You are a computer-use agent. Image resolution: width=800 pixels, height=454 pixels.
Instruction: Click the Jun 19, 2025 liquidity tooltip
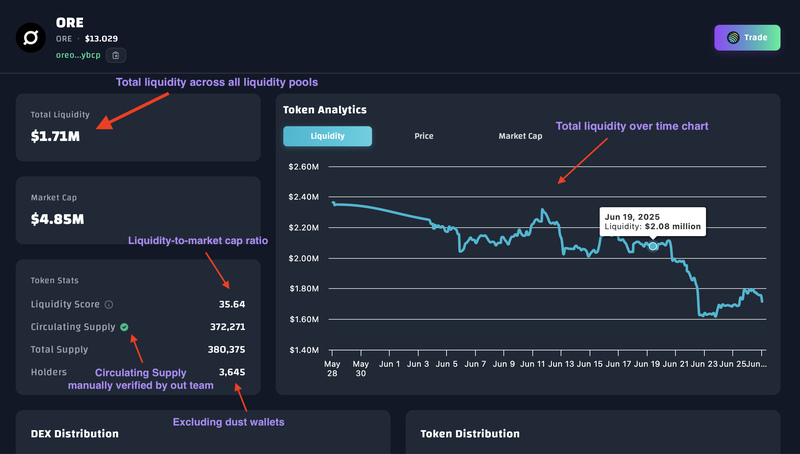pyautogui.click(x=653, y=221)
